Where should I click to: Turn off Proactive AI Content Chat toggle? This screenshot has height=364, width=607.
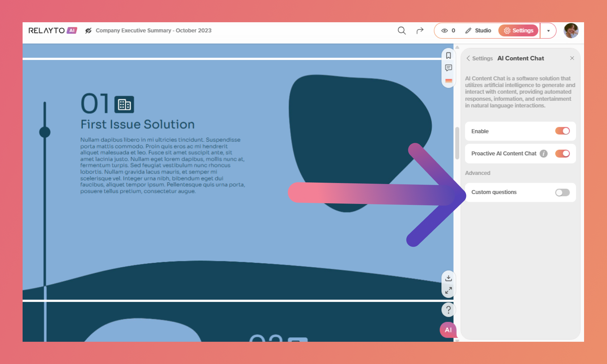[562, 154]
